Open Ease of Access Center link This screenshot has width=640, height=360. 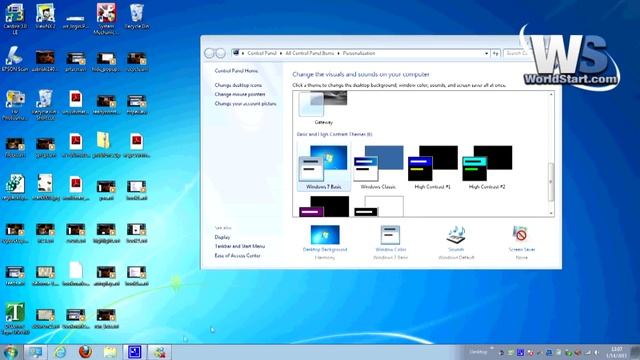click(x=238, y=256)
